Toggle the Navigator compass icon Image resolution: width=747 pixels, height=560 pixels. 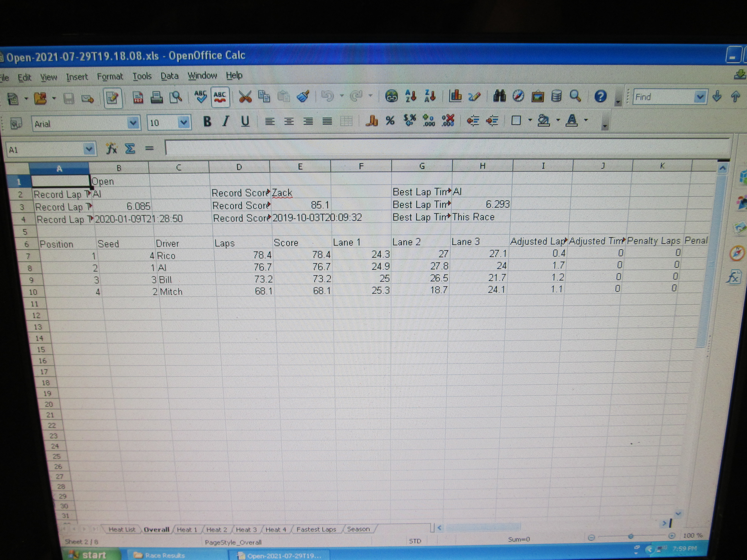(x=518, y=96)
